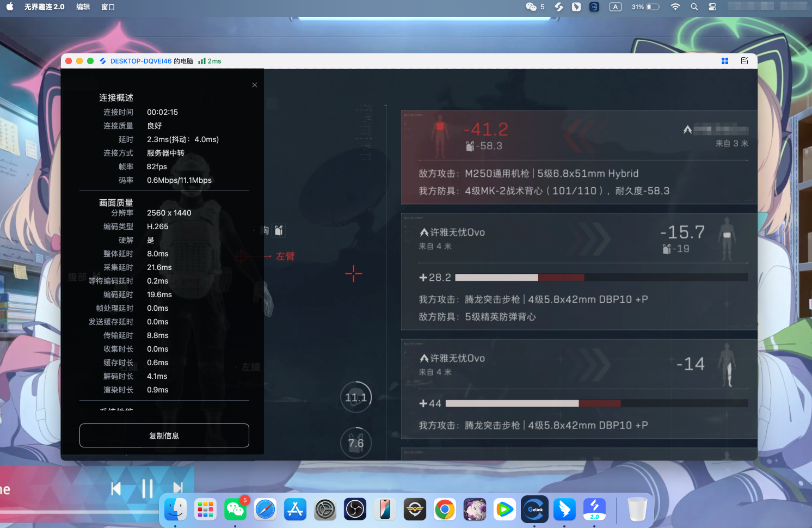Click the 00:02:15 connection time value
812x528 pixels.
162,112
